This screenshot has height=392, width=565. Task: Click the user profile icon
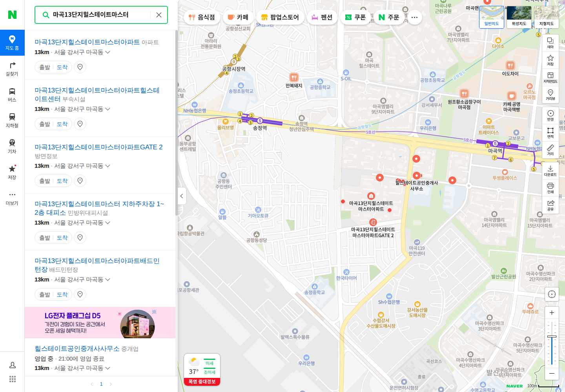13,365
